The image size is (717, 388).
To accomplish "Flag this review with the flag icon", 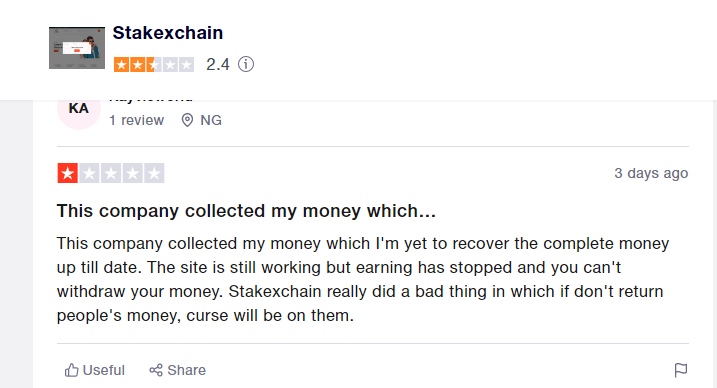I will tap(681, 370).
